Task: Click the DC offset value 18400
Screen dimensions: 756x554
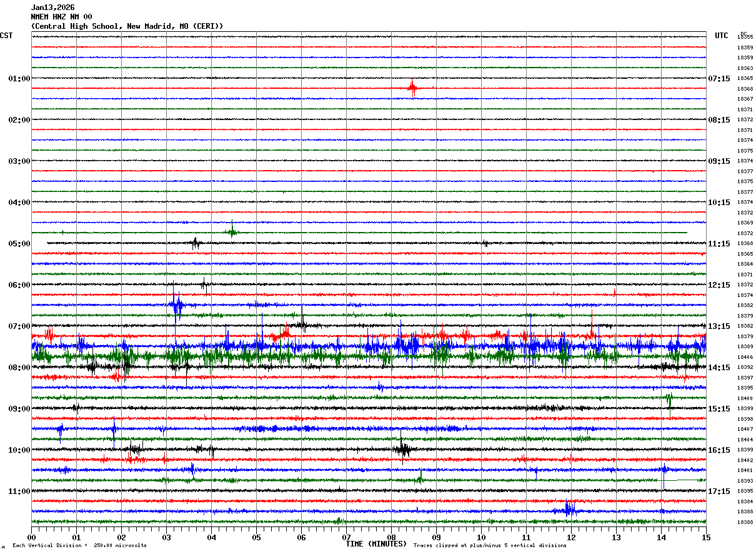Action: click(x=745, y=398)
